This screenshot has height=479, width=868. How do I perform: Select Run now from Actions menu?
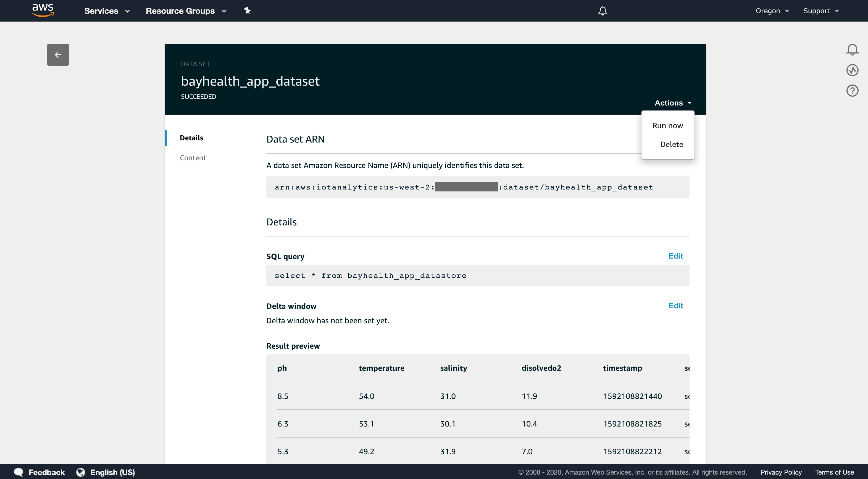[667, 126]
